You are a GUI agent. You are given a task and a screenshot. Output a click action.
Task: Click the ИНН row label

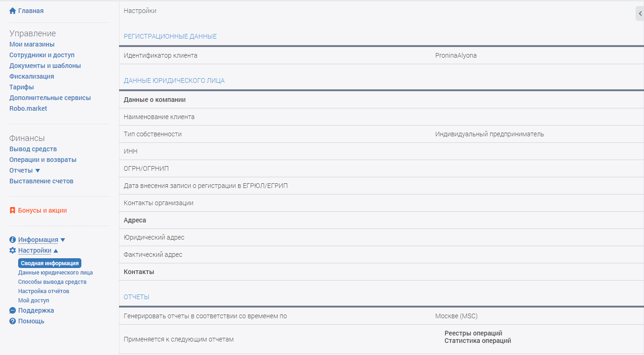[131, 151]
